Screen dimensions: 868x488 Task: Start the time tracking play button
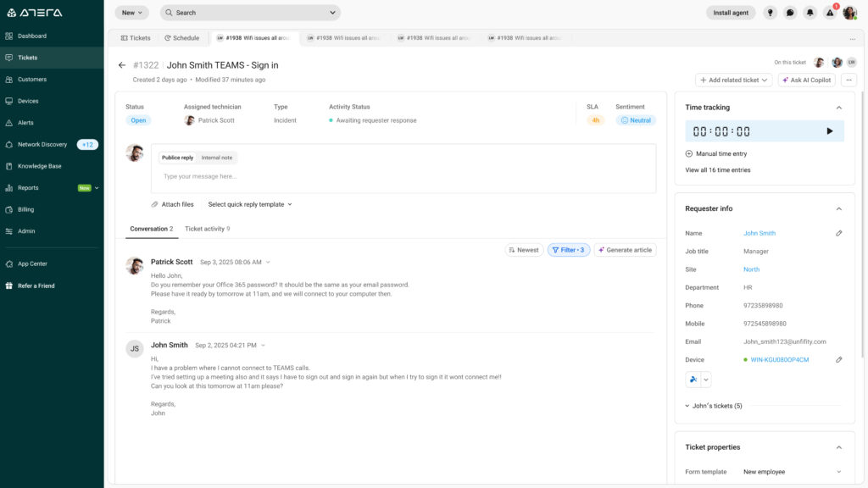tap(829, 131)
